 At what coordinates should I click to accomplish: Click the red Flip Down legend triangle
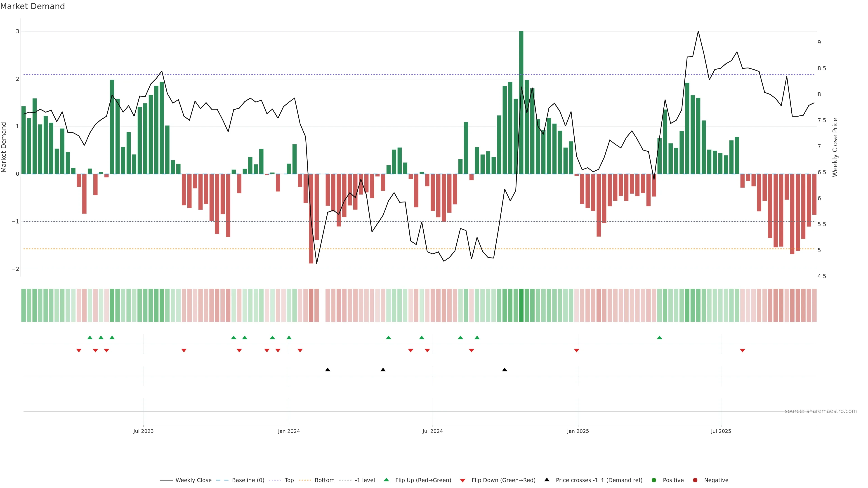pyautogui.click(x=463, y=480)
